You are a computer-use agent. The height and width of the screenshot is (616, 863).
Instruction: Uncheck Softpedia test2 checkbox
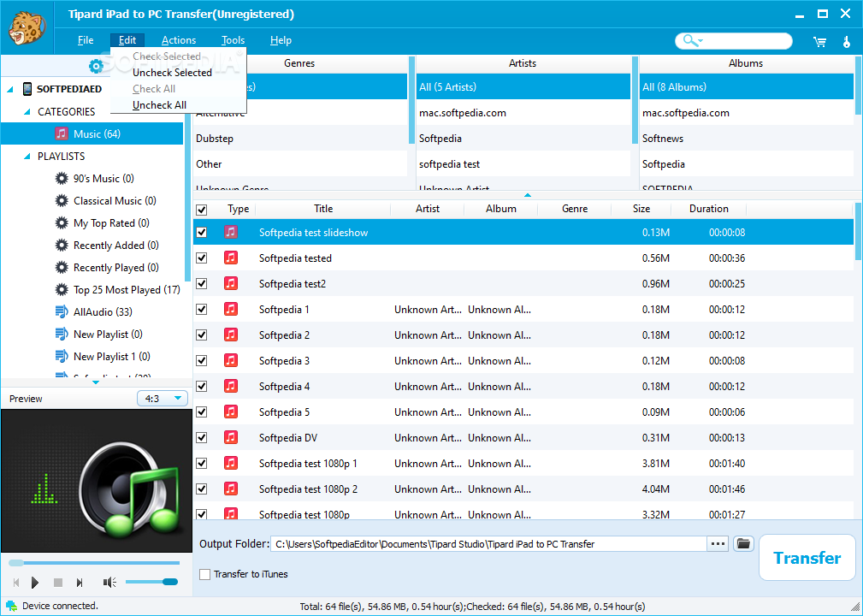(202, 283)
